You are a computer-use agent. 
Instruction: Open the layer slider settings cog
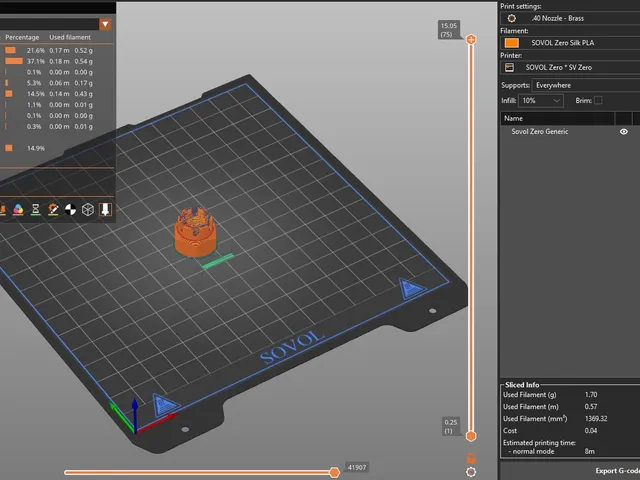471,472
